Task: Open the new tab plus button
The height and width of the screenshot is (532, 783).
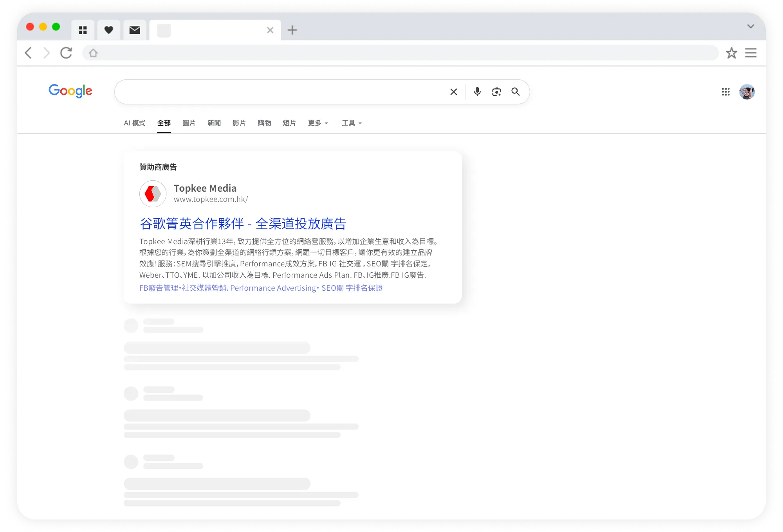Action: point(292,30)
